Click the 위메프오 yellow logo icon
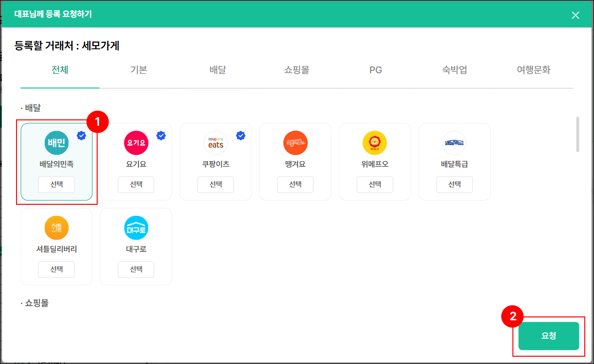The width and height of the screenshot is (594, 364). pos(374,143)
